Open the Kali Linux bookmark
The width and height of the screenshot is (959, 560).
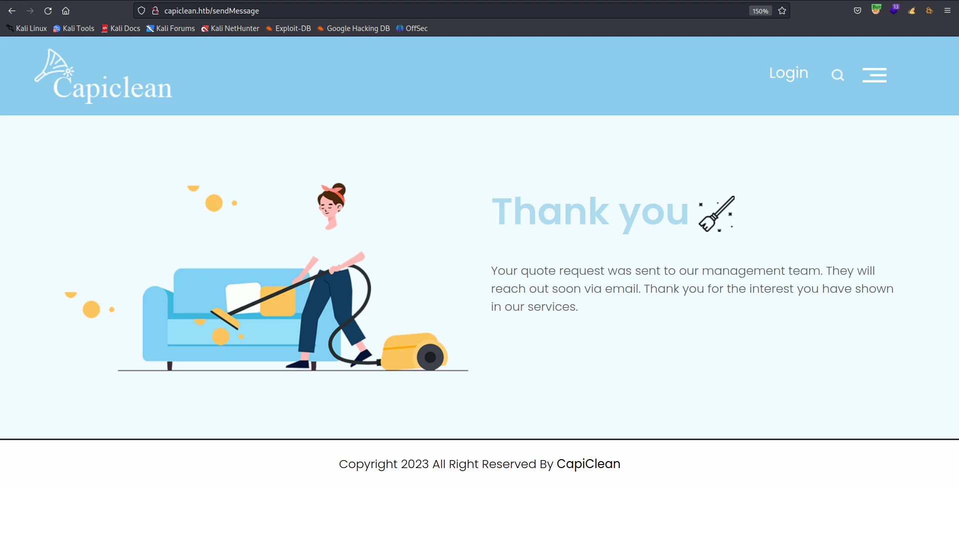pos(26,28)
